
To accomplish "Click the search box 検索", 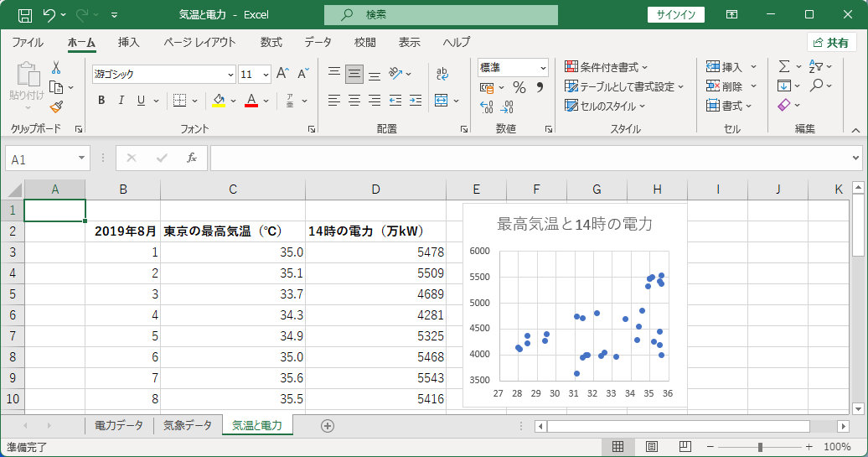I will click(x=441, y=15).
